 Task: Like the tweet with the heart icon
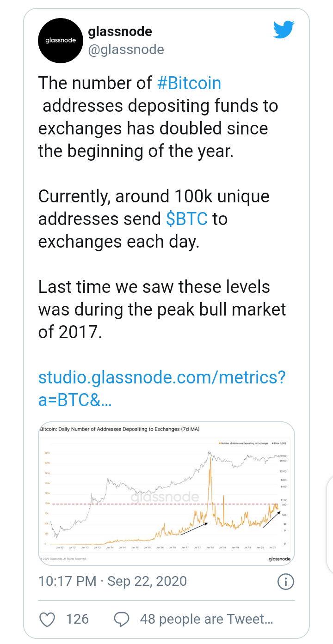click(x=48, y=619)
